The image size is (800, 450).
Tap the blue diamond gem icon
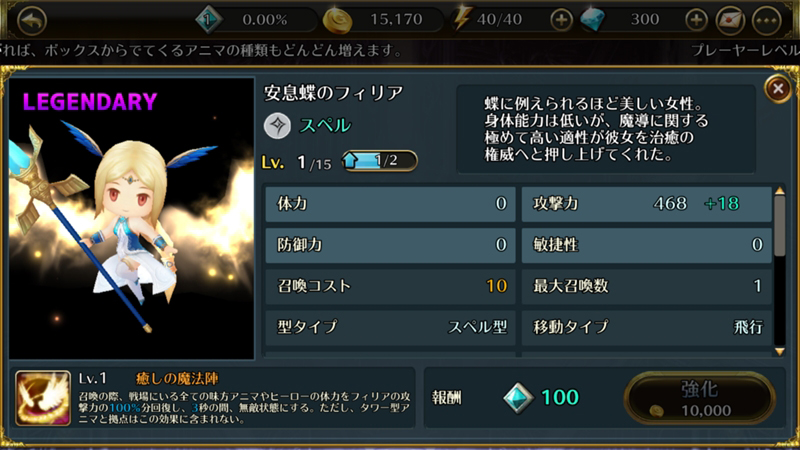(593, 20)
